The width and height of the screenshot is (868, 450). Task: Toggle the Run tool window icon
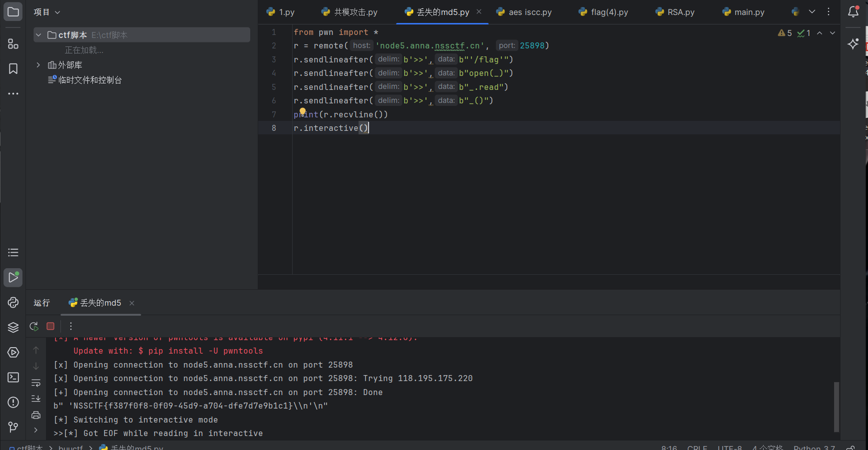pyautogui.click(x=13, y=278)
